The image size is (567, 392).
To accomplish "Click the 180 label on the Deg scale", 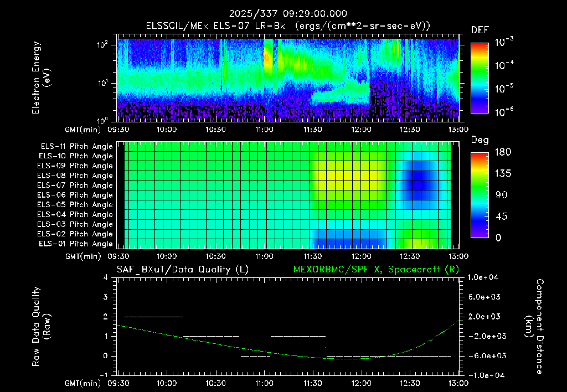I will pyautogui.click(x=503, y=152).
